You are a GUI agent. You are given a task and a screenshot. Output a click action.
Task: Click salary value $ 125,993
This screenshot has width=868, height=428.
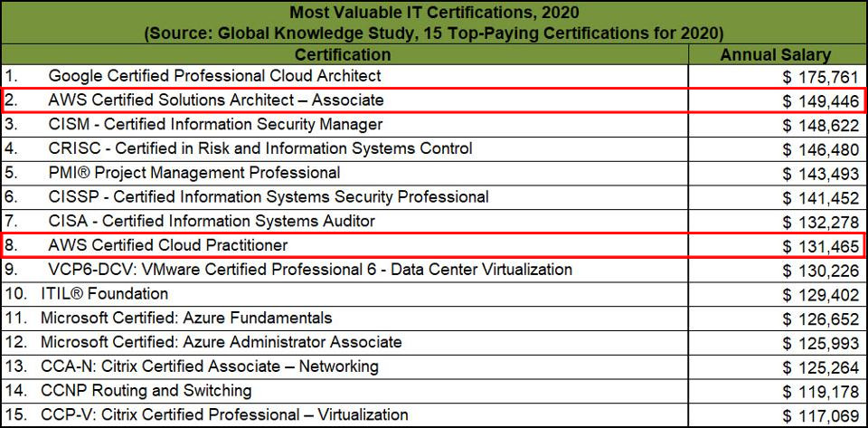[820, 343]
